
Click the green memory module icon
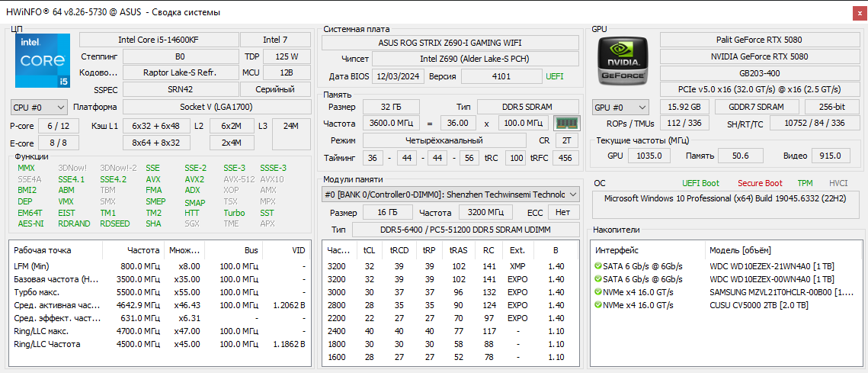565,123
